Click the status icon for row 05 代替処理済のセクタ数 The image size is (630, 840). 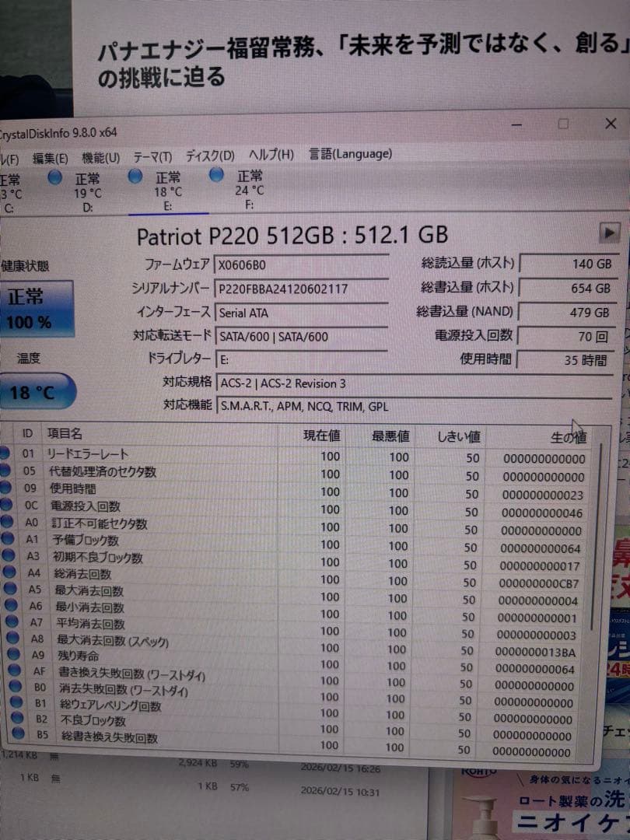pos(5,471)
